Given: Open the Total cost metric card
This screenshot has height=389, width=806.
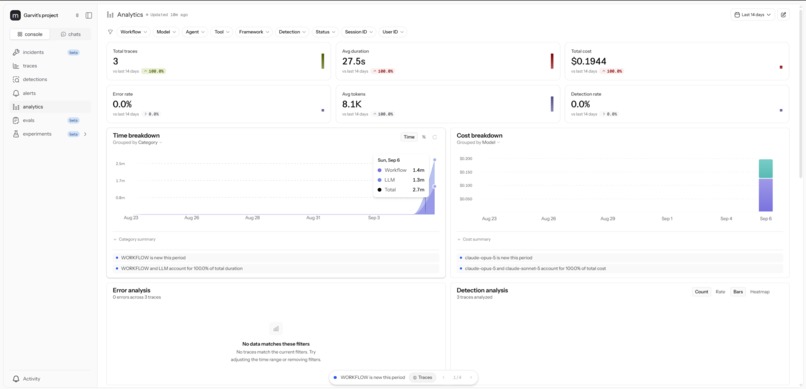Looking at the screenshot, I should (x=677, y=61).
